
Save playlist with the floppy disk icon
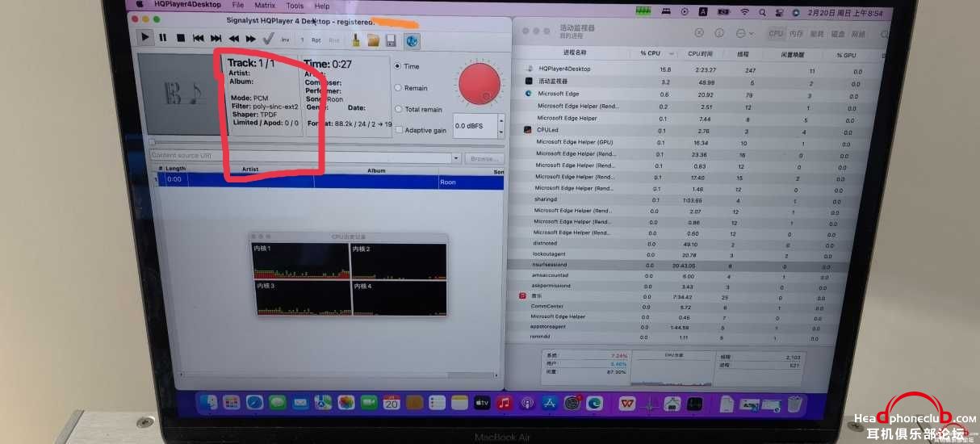(391, 40)
